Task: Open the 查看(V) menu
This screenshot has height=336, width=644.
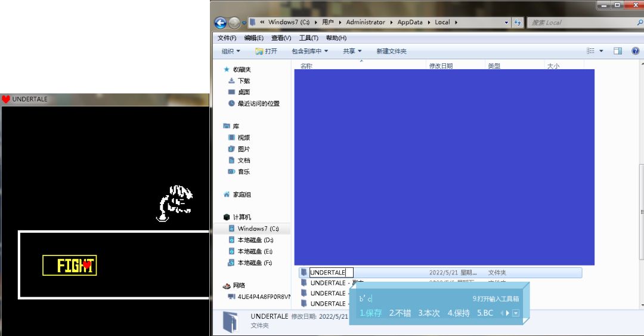Action: (x=281, y=38)
